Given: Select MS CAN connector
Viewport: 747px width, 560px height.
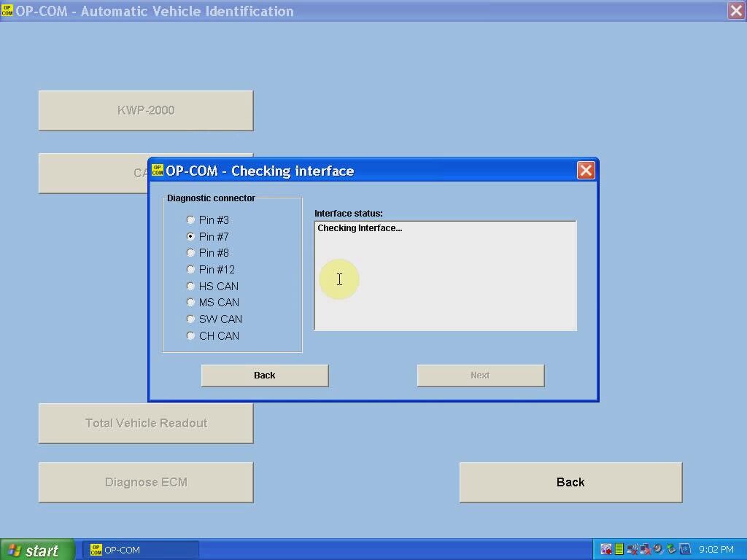Looking at the screenshot, I should [x=190, y=303].
